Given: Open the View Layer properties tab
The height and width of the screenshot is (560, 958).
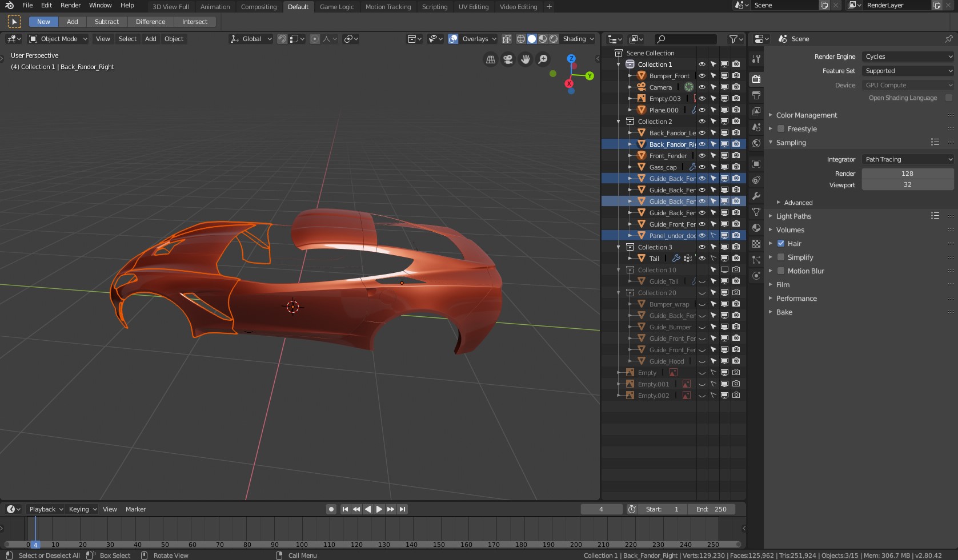Looking at the screenshot, I should click(756, 111).
